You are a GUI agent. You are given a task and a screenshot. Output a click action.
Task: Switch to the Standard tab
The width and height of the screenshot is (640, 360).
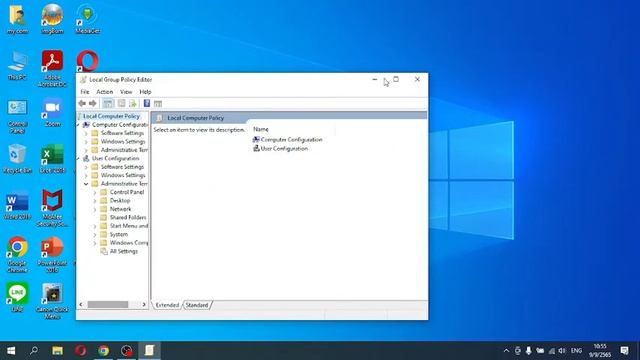point(197,305)
